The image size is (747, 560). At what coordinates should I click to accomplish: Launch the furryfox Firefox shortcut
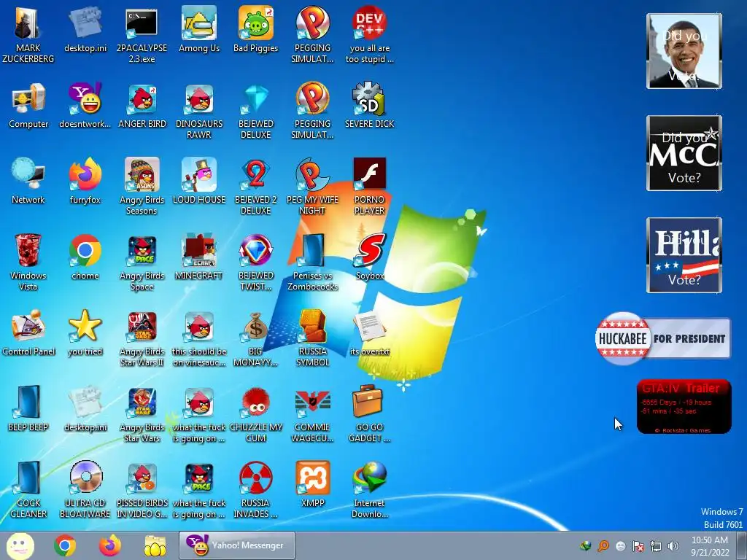coord(85,182)
